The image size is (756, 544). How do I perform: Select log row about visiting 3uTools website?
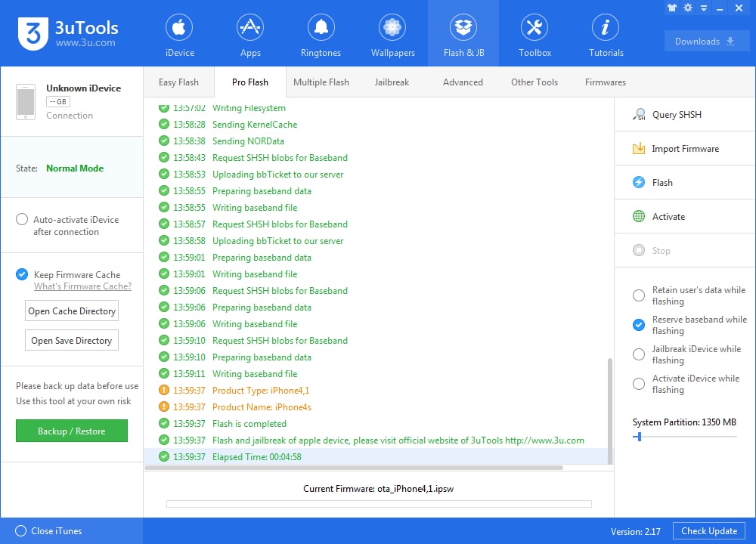[x=375, y=440]
